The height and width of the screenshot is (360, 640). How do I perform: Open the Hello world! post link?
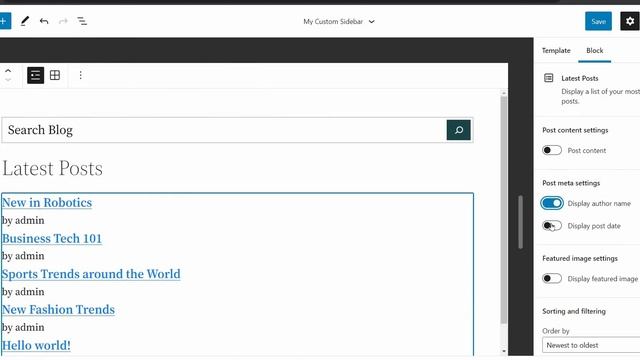pos(36,345)
